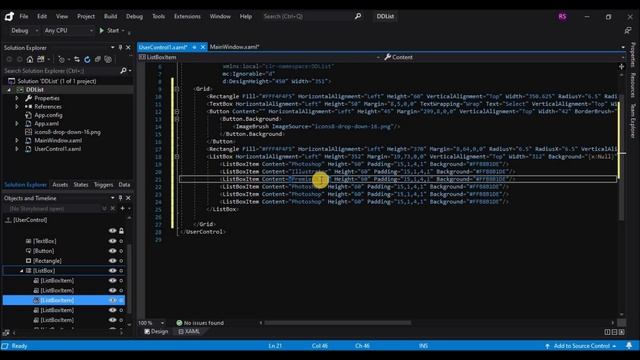Switch to the MainWindow.xaml tab
Viewport: 640px width, 360px height.
235,47
